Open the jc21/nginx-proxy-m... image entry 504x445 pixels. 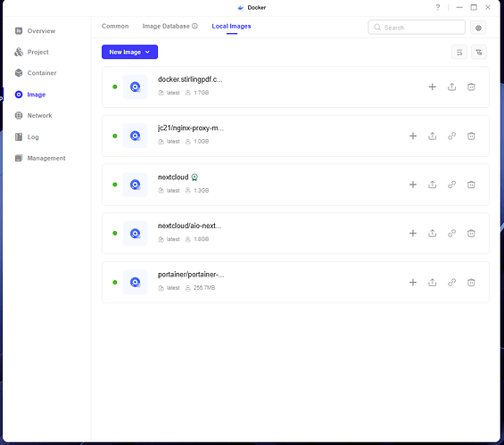pyautogui.click(x=295, y=136)
